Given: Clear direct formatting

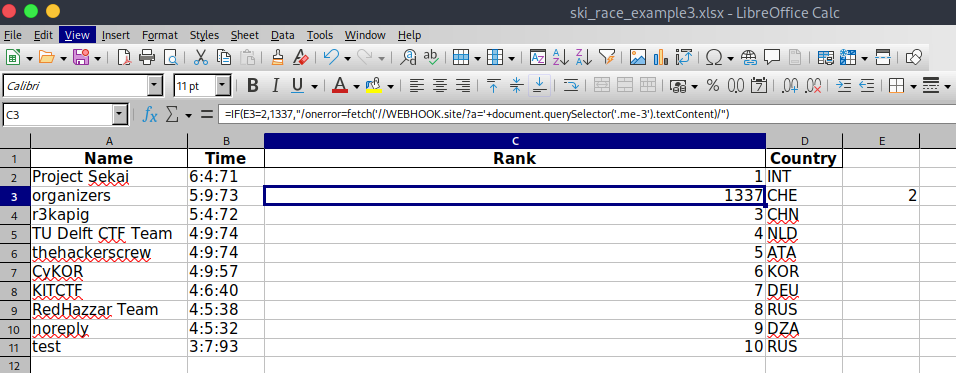Looking at the screenshot, I should pyautogui.click(x=300, y=58).
